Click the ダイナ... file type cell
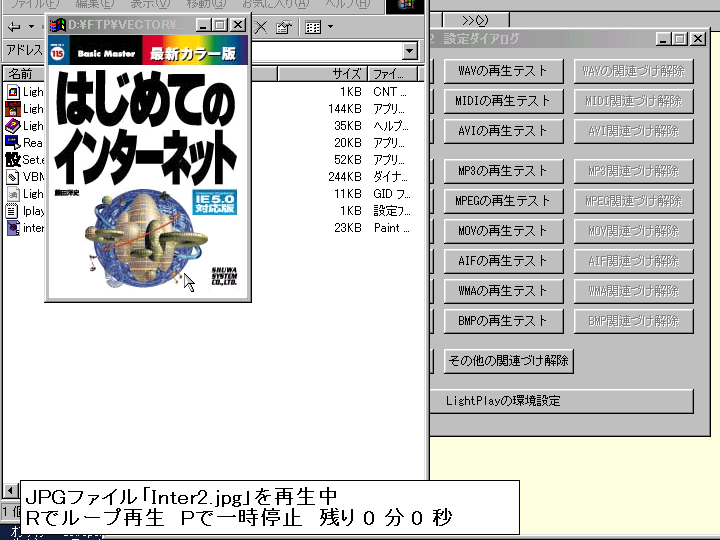 pos(390,177)
